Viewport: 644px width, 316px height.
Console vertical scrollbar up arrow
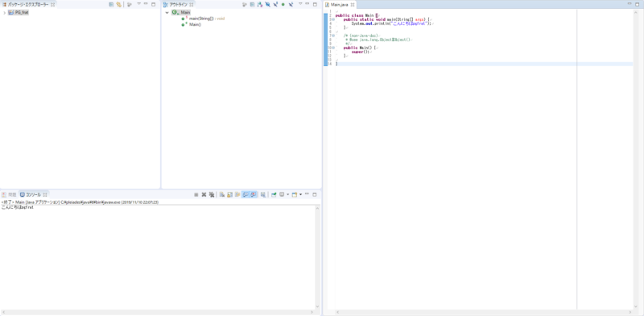pyautogui.click(x=317, y=209)
